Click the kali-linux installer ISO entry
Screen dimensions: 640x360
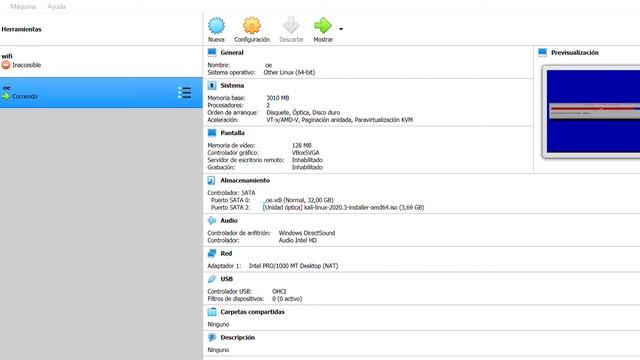point(343,207)
